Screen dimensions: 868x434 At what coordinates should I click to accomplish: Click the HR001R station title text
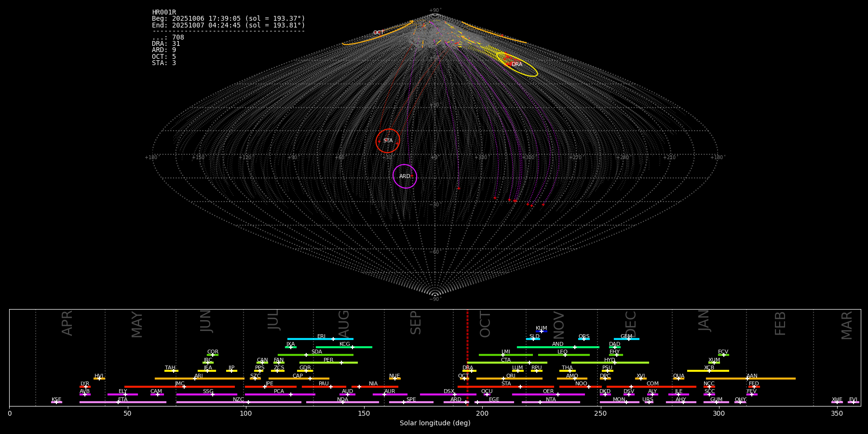[x=164, y=13]
